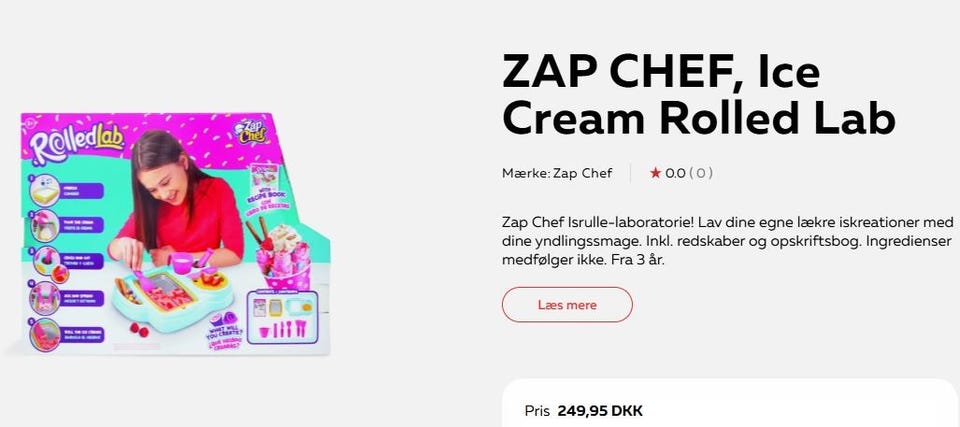Click the price 249,95 DKK

click(600, 411)
